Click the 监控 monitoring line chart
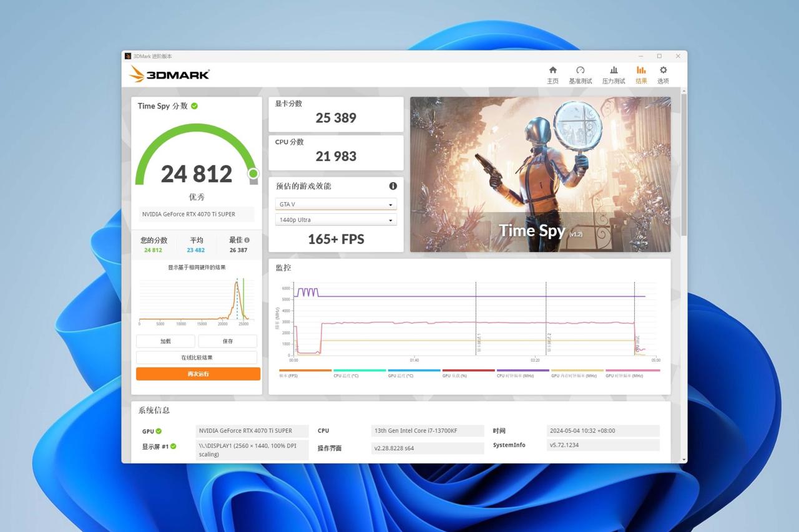 tap(469, 322)
